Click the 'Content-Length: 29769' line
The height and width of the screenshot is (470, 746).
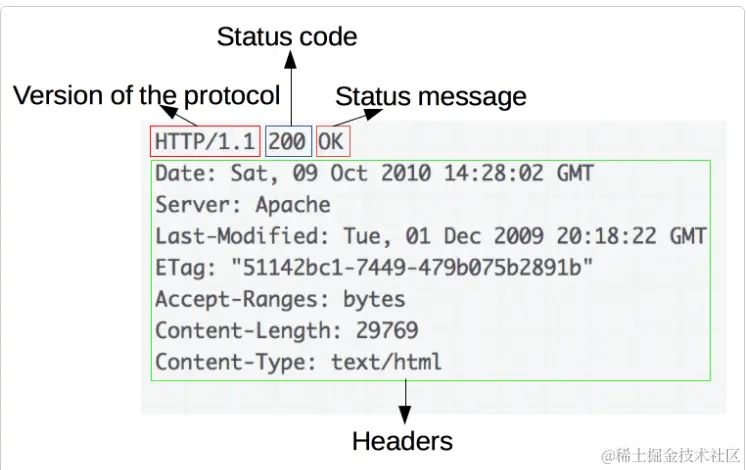[x=286, y=329]
